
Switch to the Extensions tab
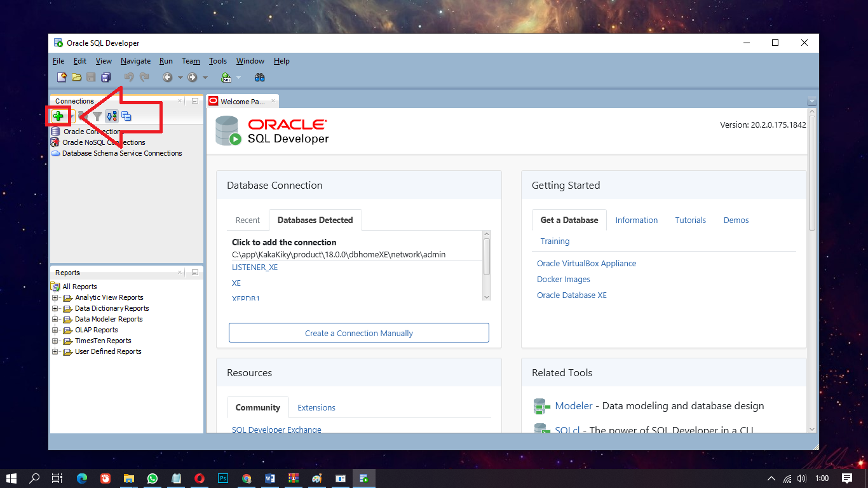point(316,407)
